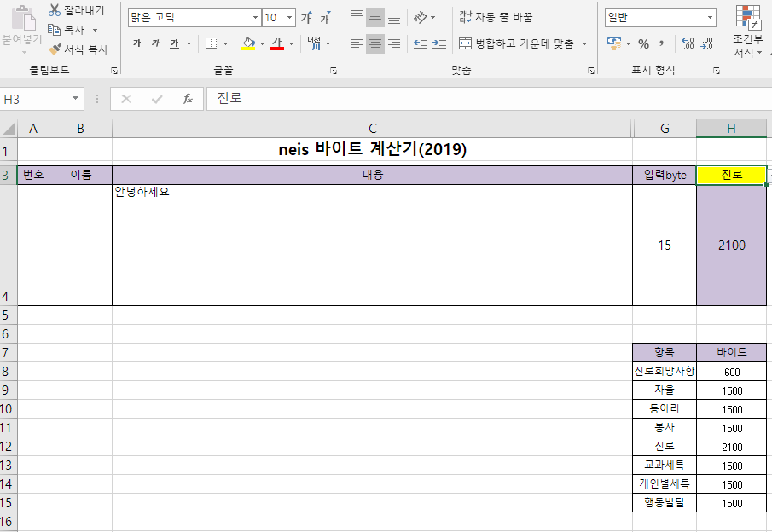
Task: Align text left
Action: 357,43
